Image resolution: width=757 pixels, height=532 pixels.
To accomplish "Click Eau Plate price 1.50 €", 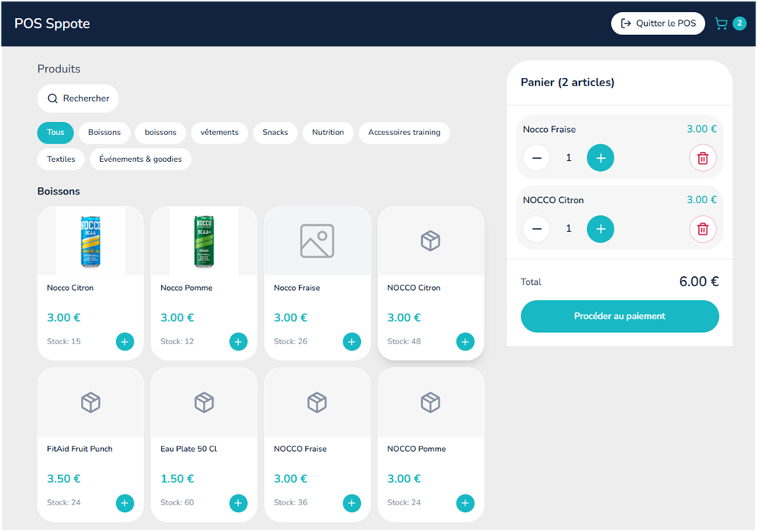I will coord(177,479).
